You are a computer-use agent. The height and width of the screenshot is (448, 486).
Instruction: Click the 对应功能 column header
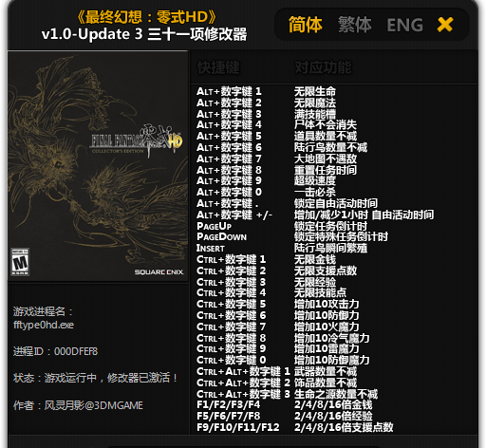point(323,67)
